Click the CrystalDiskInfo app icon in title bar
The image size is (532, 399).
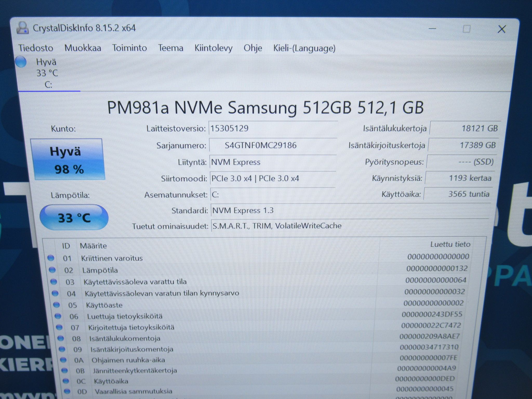pyautogui.click(x=23, y=28)
